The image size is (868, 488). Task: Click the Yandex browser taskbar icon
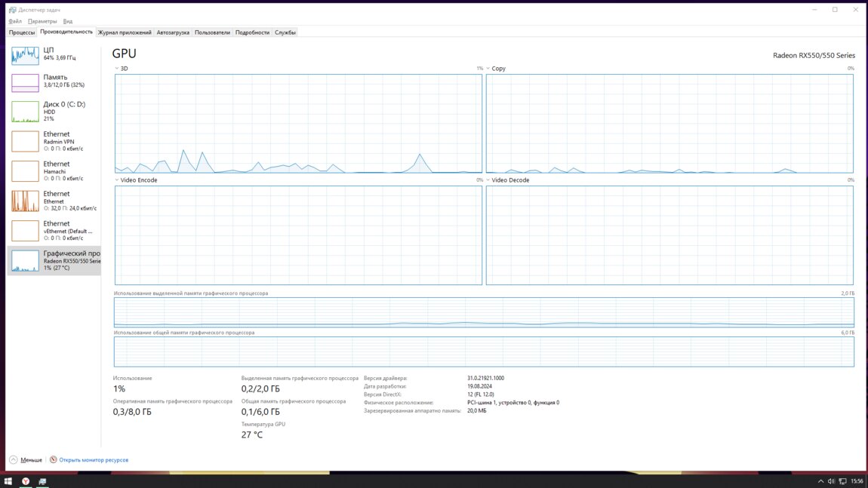25,481
